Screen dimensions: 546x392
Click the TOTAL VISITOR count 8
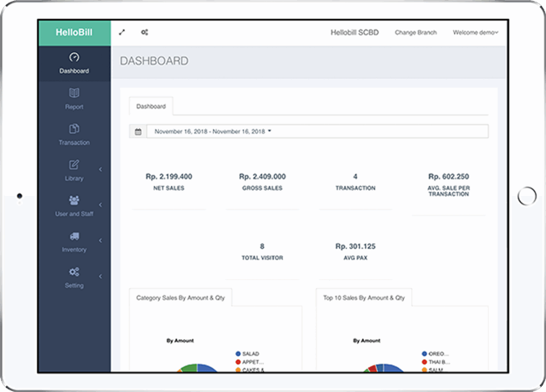click(262, 247)
